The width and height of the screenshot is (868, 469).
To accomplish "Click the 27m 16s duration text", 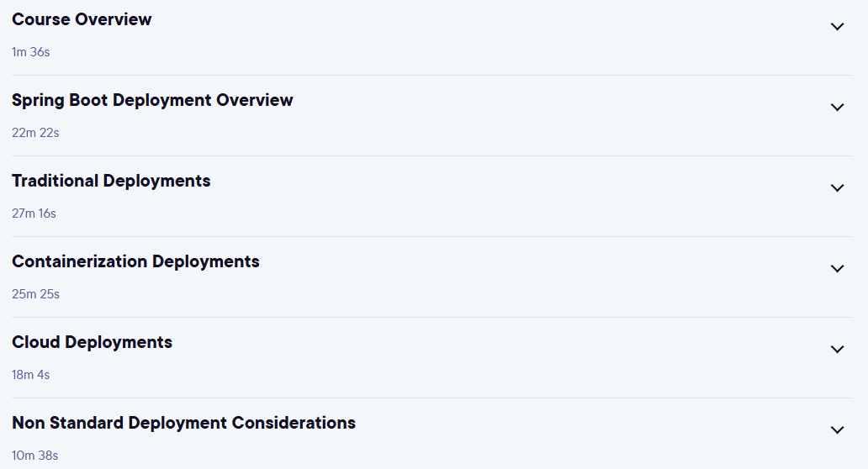I will [x=34, y=213].
